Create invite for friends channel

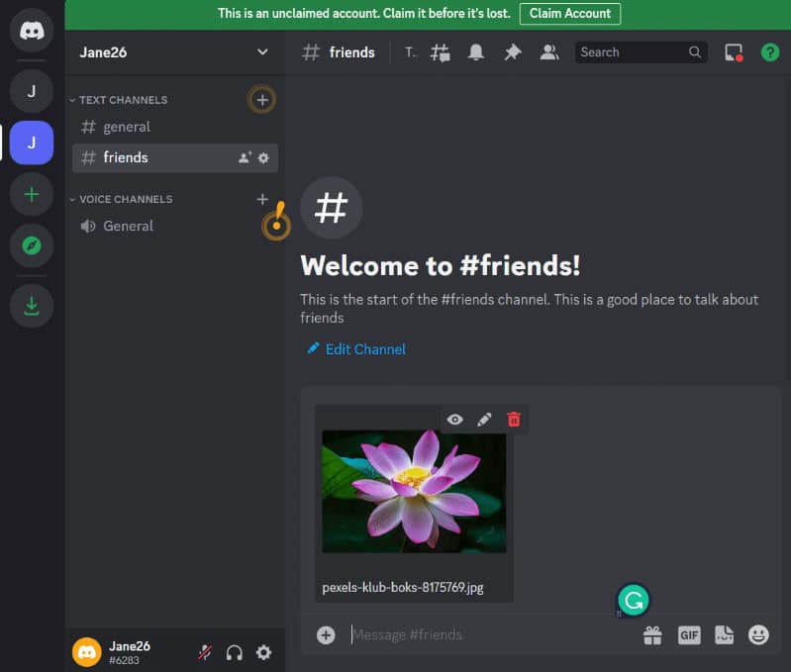(x=245, y=157)
